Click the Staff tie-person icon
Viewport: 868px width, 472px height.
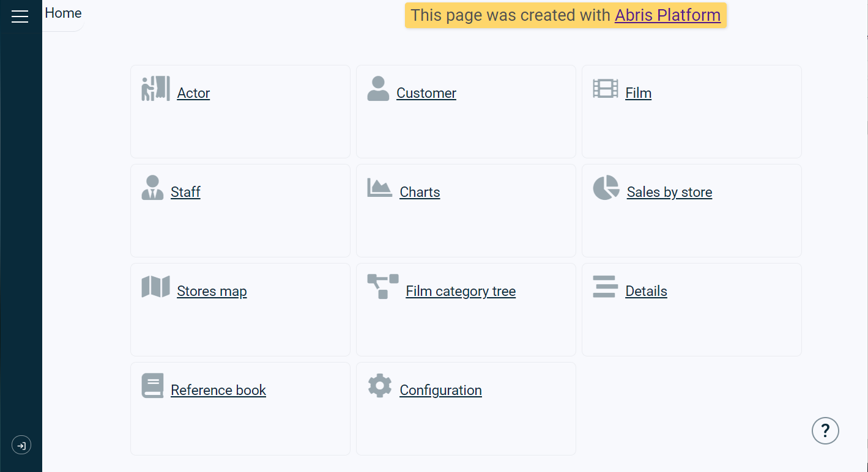(152, 188)
